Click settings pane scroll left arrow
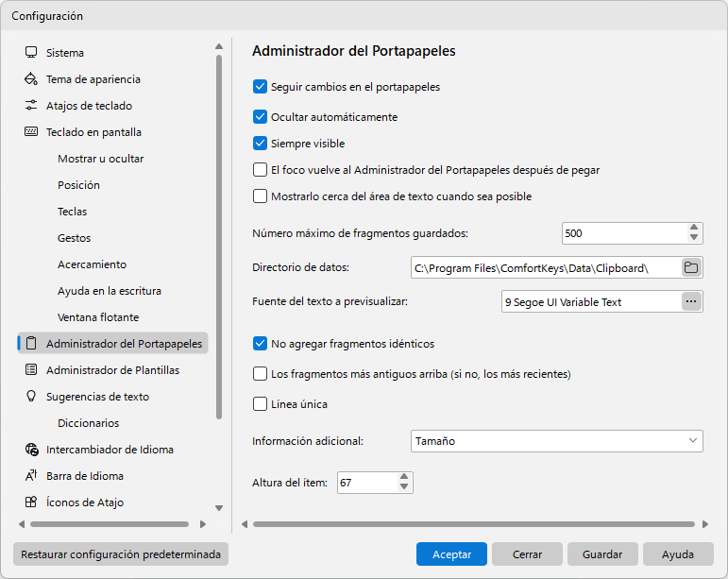This screenshot has height=579, width=728. (245, 524)
